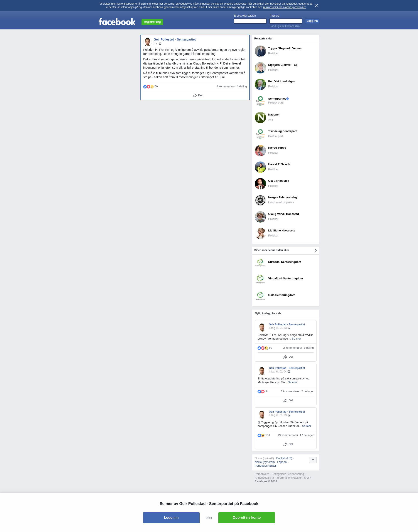The image size is (418, 532).
Task: Click 'Opprett ny konto' button
Action: point(246,518)
